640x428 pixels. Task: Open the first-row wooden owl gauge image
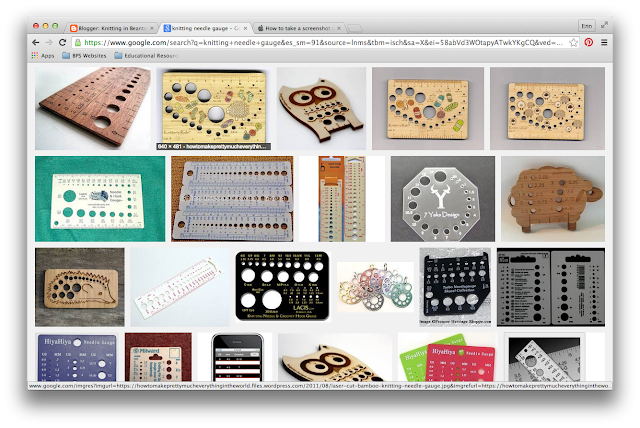pyautogui.click(x=321, y=109)
